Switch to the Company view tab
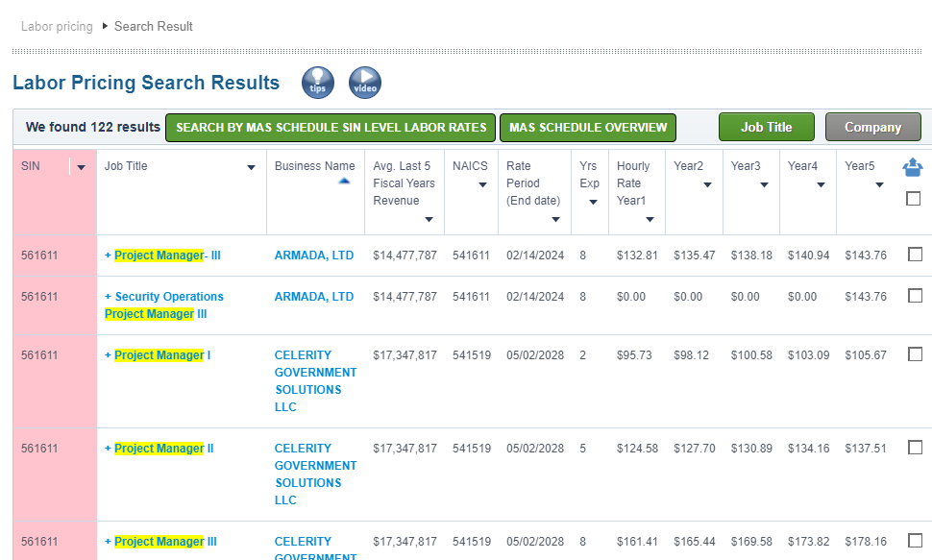The width and height of the screenshot is (932, 560). pos(873,127)
